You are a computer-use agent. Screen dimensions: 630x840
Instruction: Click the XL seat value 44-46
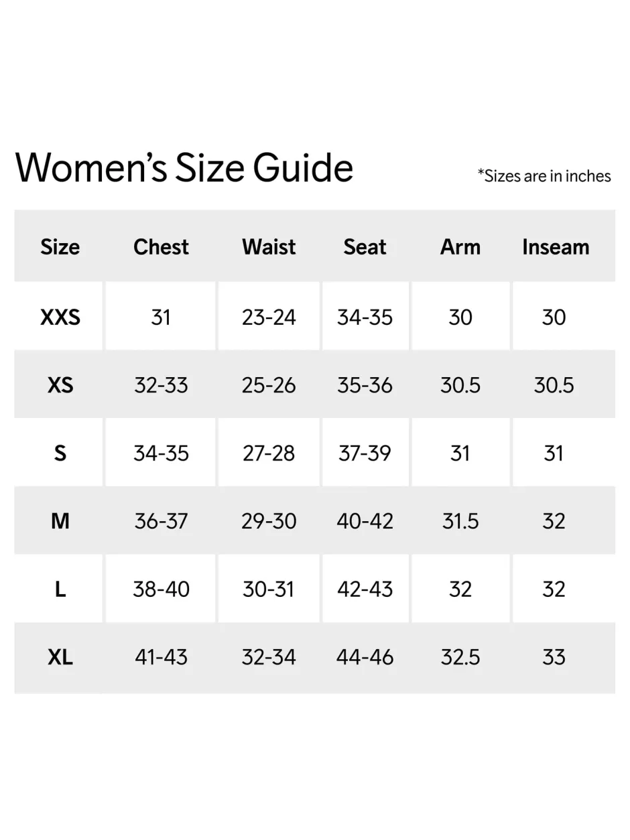click(x=365, y=657)
